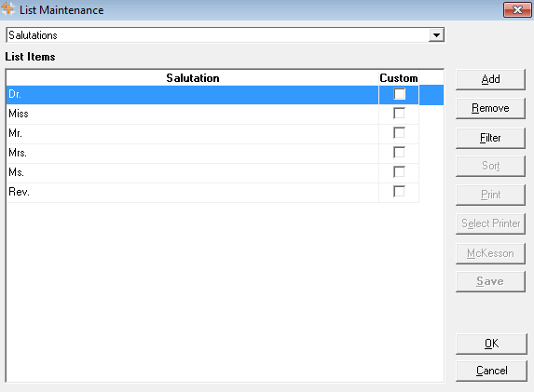Check the Custom box for Rev.

(x=399, y=192)
